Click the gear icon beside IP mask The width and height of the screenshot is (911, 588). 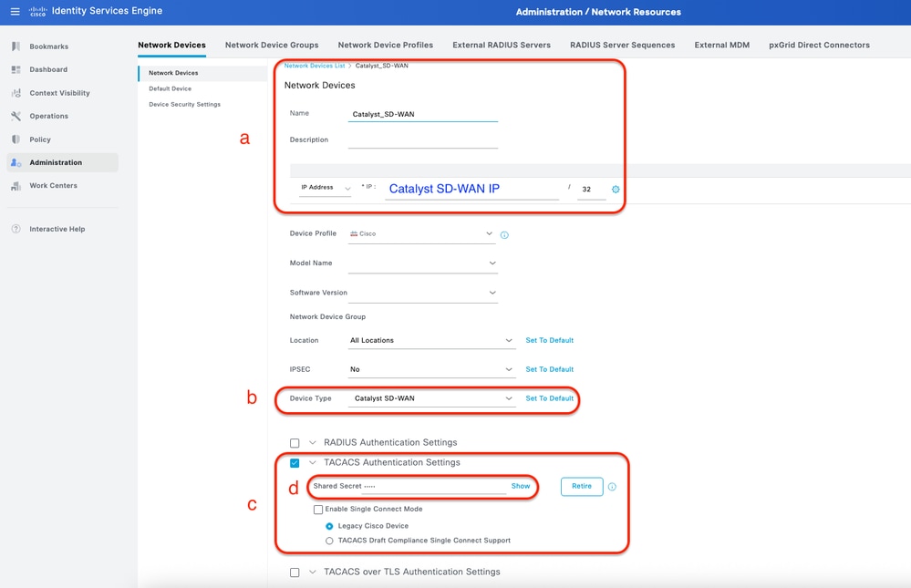pyautogui.click(x=616, y=190)
